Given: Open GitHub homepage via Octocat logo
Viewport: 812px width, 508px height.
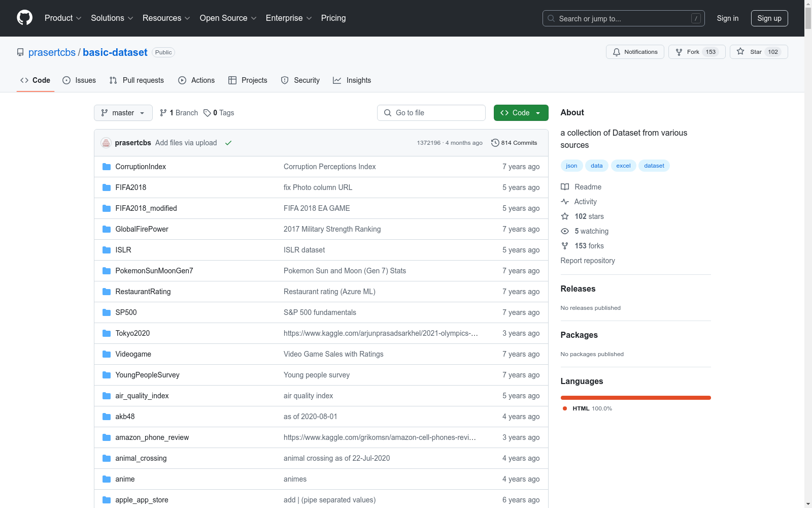Looking at the screenshot, I should click(24, 18).
